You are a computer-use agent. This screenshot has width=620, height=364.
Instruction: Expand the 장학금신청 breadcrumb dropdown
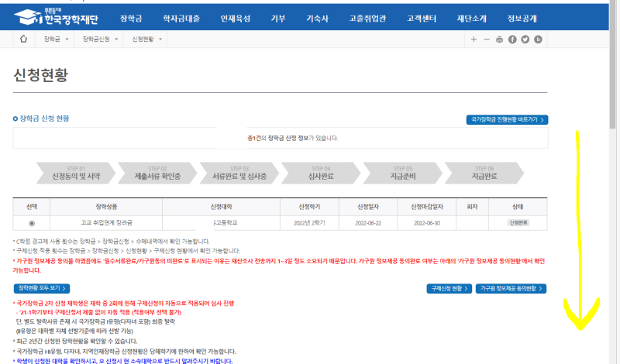click(100, 39)
